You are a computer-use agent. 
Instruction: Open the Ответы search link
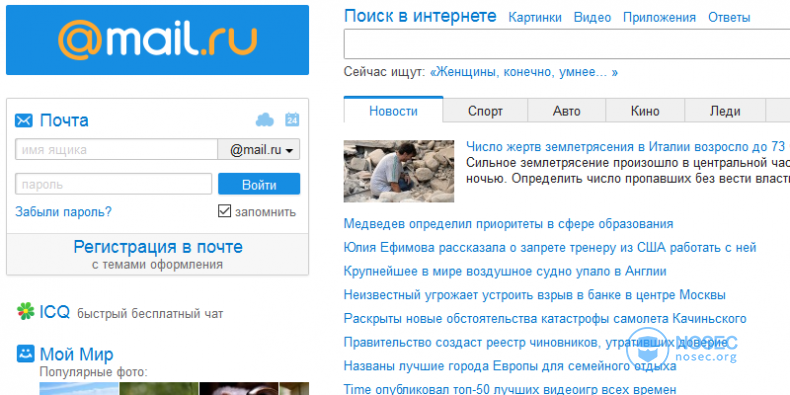pyautogui.click(x=729, y=18)
